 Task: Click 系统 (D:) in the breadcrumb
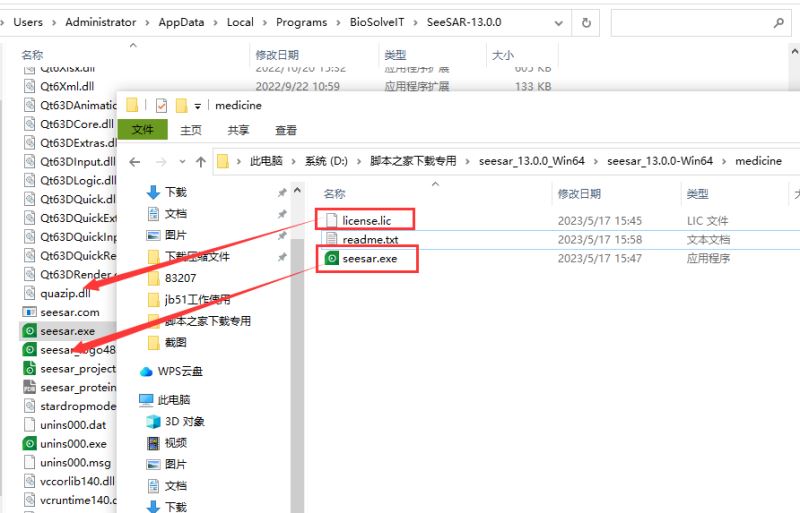pos(326,161)
